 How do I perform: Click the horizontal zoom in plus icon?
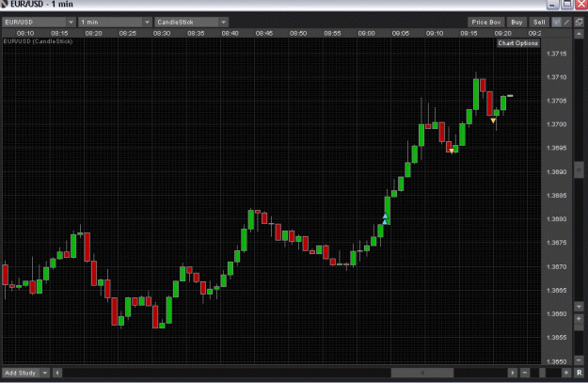[565, 373]
